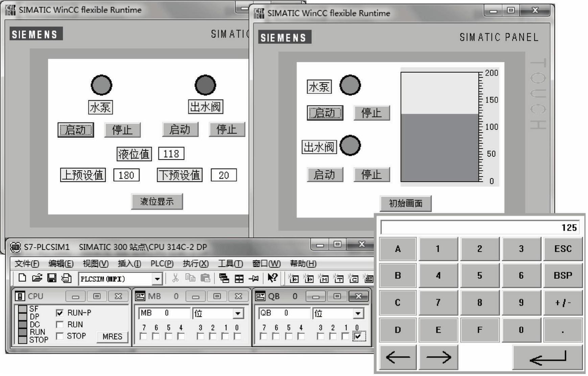
Task: Open the 工具(T) menu
Action: pos(230,264)
